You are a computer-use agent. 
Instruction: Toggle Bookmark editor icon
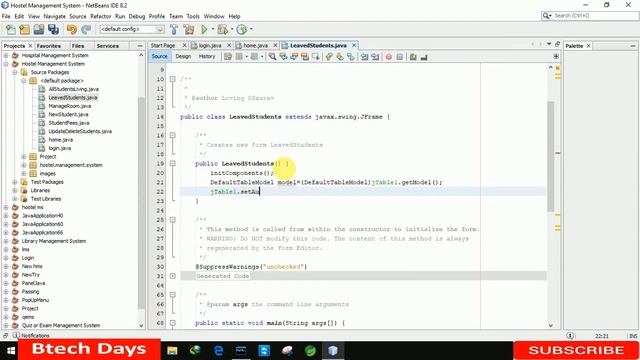(351, 57)
